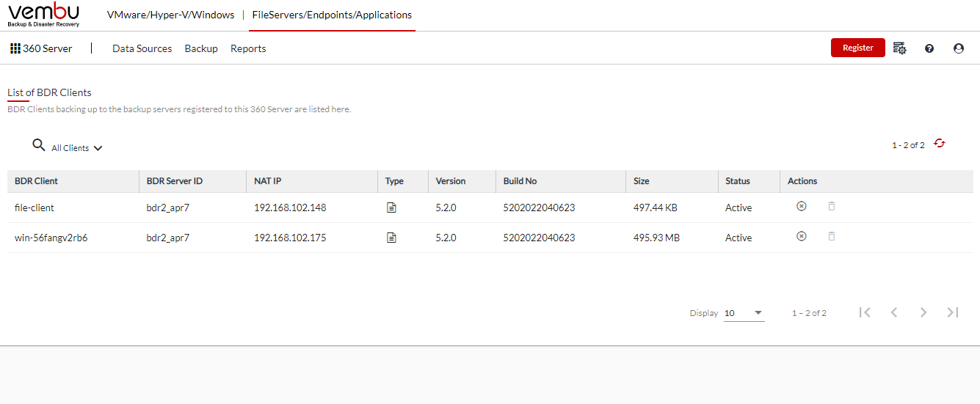Click the red Register button

pos(858,48)
